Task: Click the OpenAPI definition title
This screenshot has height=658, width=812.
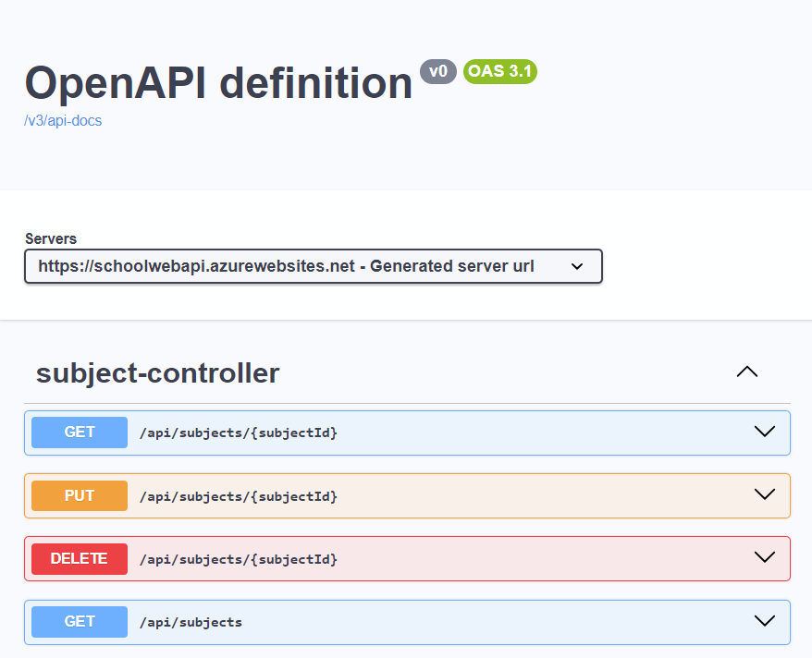Action: pyautogui.click(x=217, y=82)
